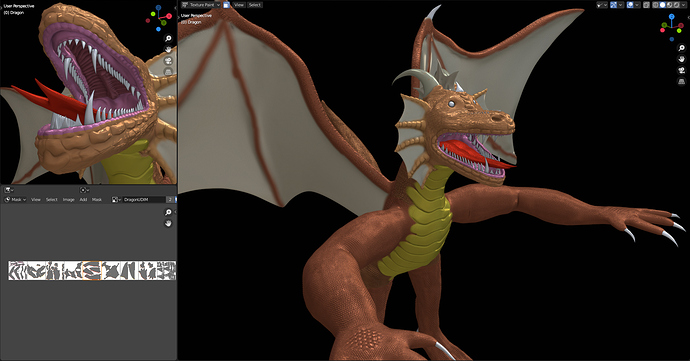Toggle viewport gizmos display
Screen dimensions: 690x361
pos(613,5)
